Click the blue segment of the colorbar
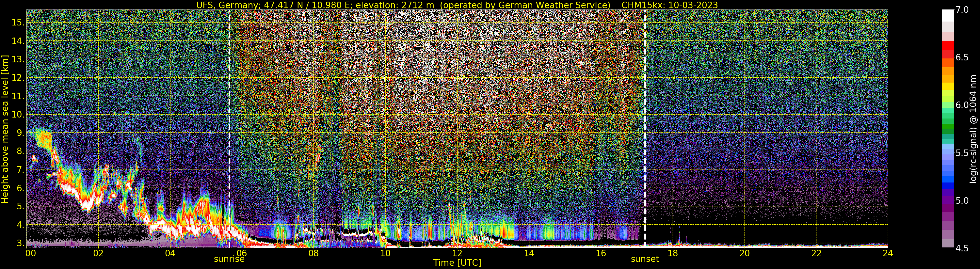Image resolution: width=980 pixels, height=269 pixels. [948, 186]
